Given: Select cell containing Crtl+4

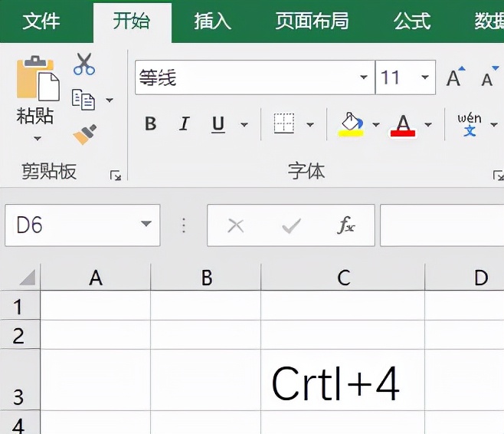Looking at the screenshot, I should point(343,380).
